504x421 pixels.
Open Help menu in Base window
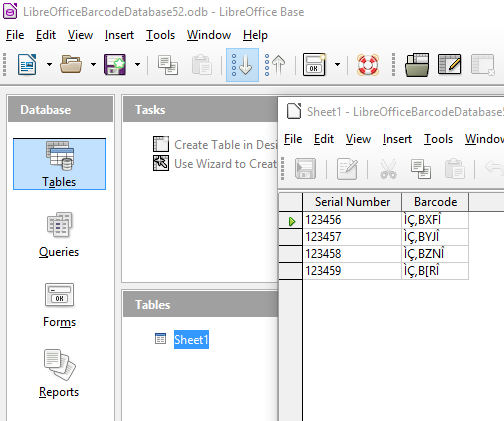coord(255,35)
